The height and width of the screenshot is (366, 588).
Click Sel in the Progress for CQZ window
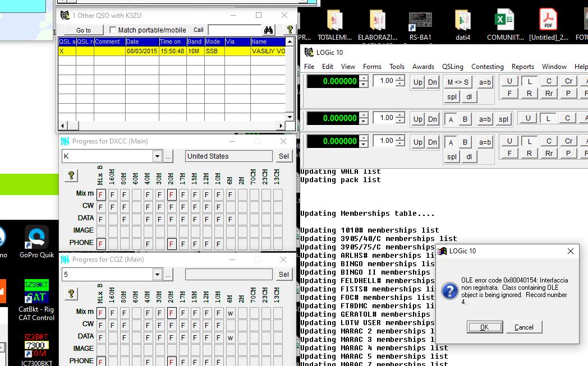[x=284, y=275]
